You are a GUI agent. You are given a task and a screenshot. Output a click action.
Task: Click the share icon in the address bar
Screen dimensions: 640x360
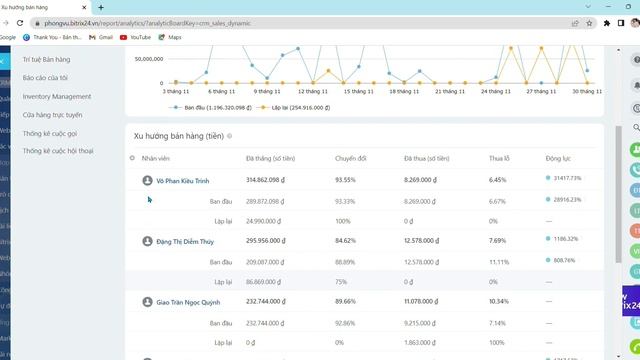[x=575, y=23]
